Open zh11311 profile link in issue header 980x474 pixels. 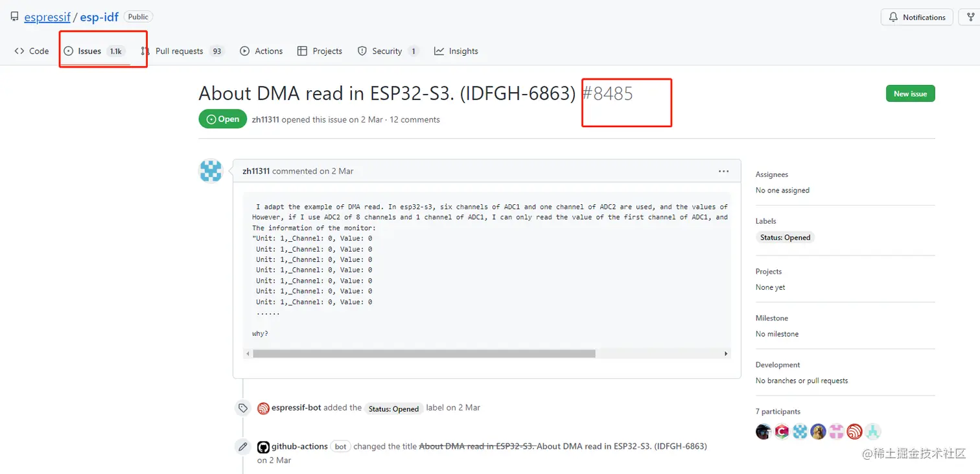[265, 120]
